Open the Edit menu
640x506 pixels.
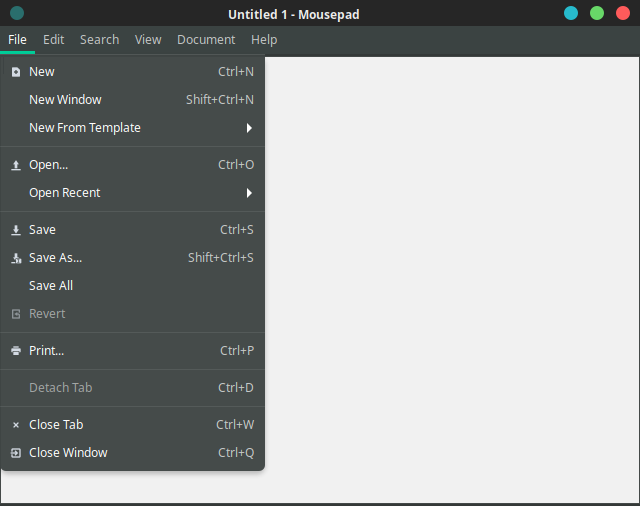pyautogui.click(x=53, y=40)
